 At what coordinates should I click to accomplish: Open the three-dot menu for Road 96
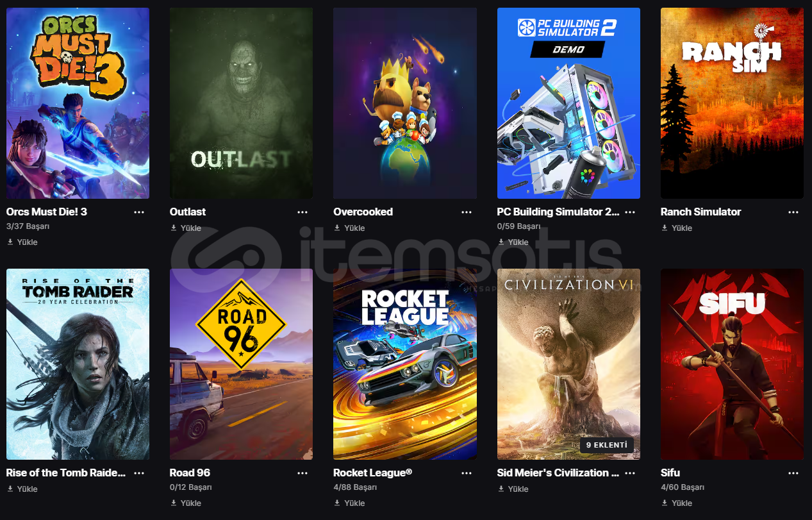pos(302,473)
